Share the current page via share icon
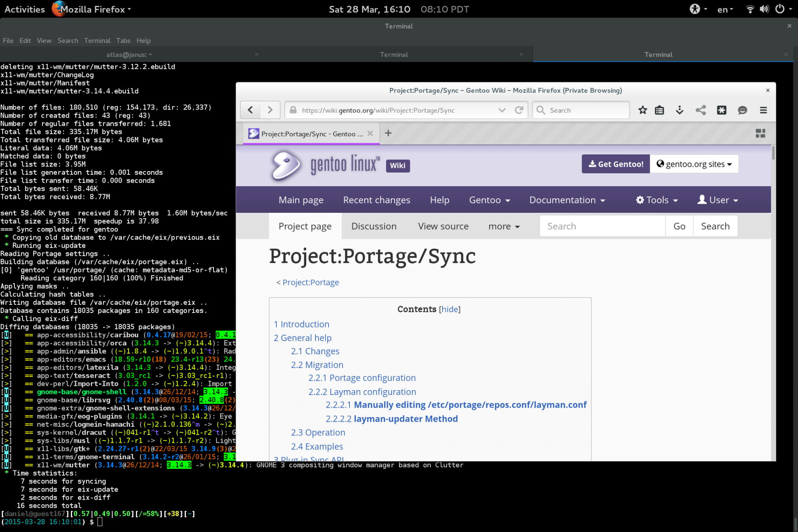This screenshot has height=532, width=798. (x=701, y=110)
